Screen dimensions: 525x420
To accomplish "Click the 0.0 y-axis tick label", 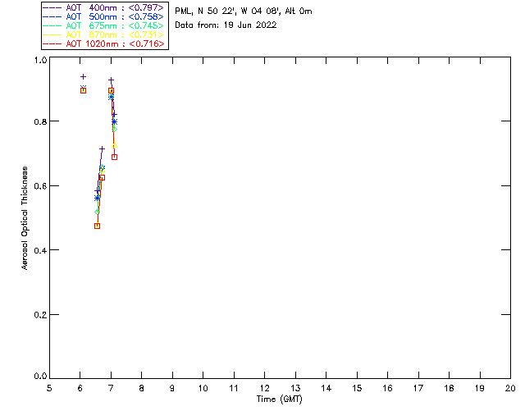I will click(x=40, y=377).
